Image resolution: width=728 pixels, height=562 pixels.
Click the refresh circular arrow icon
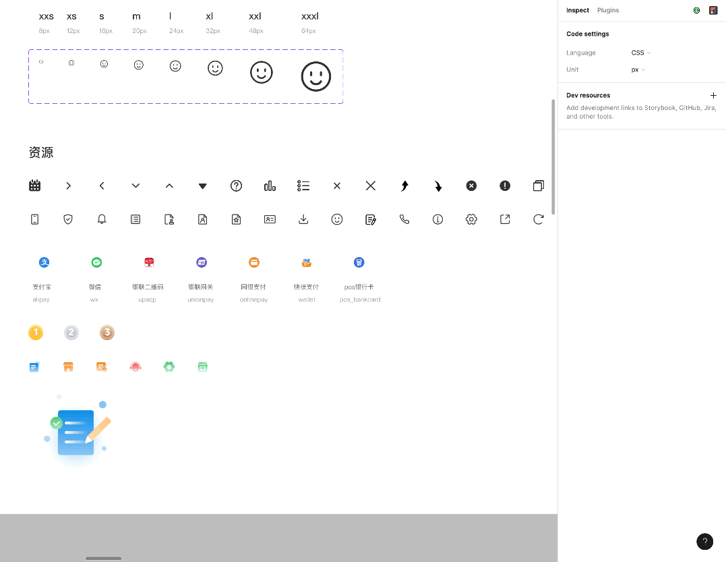click(539, 219)
